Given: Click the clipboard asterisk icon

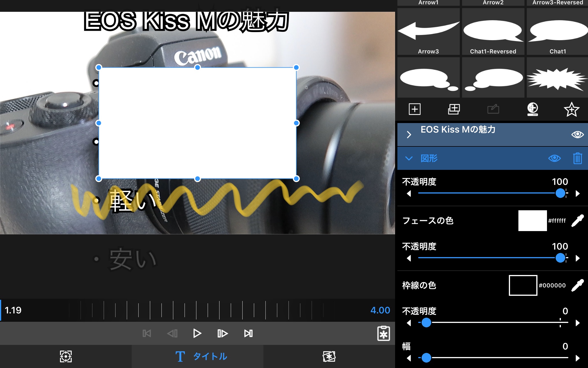Looking at the screenshot, I should [x=384, y=333].
